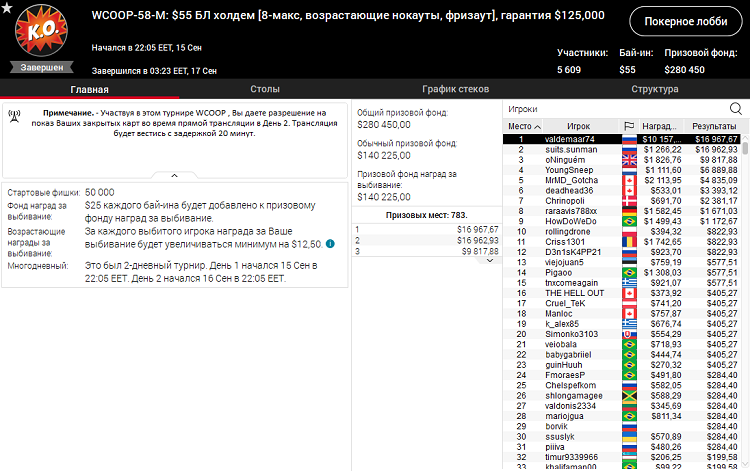Click the German flag next to raraavis788xx

(x=629, y=211)
